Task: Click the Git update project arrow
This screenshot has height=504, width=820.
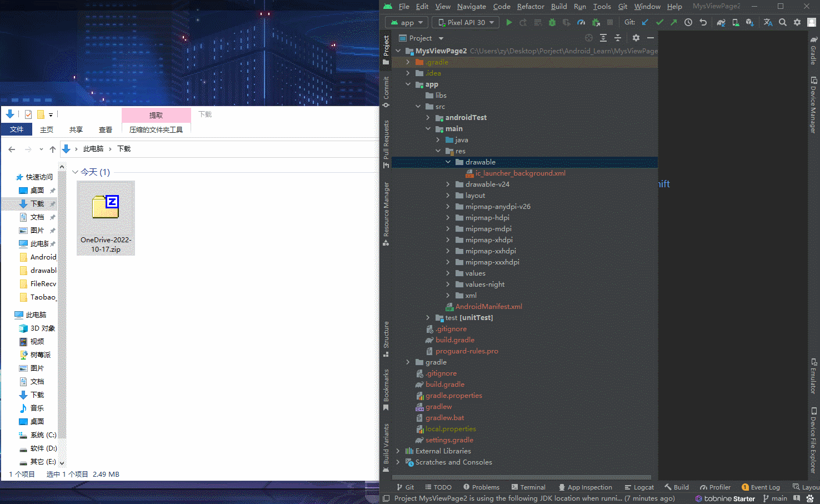Action: [645, 23]
